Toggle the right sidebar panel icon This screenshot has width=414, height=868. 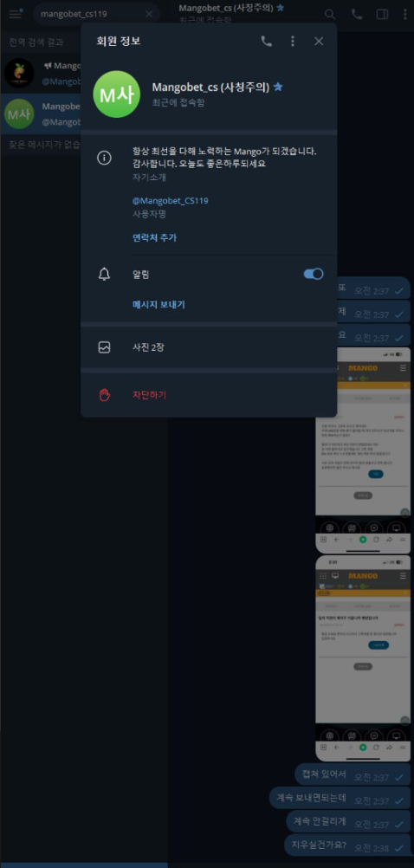point(382,15)
